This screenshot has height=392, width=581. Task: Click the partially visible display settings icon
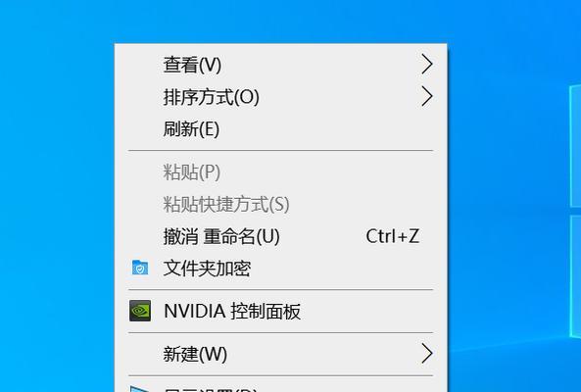pos(140,389)
